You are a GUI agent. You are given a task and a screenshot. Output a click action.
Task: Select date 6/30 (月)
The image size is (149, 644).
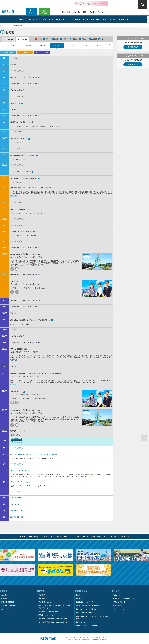[x=14, y=46]
